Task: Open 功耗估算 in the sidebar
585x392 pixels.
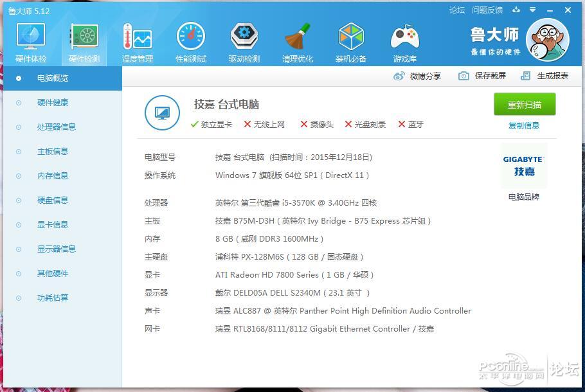Action: (x=63, y=298)
